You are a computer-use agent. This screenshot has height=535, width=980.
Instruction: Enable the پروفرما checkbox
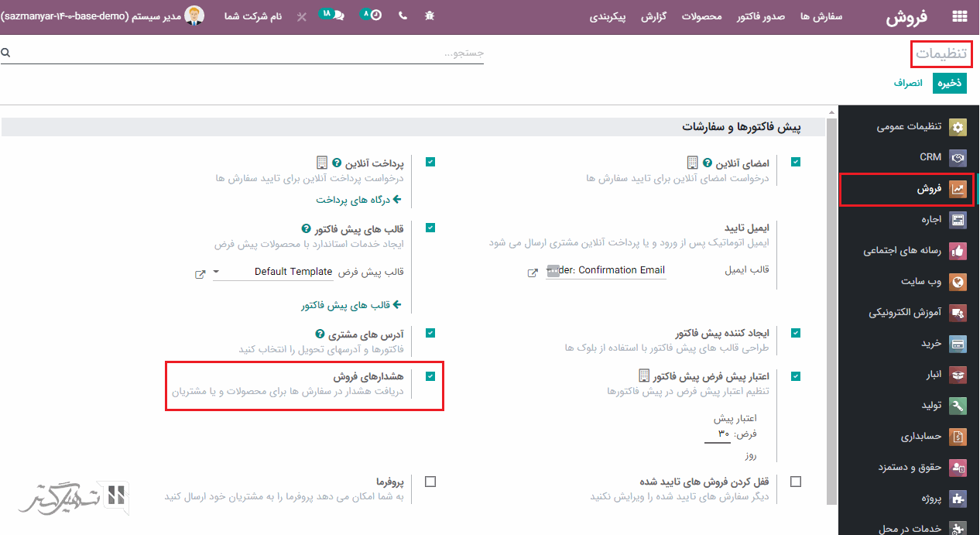[430, 482]
